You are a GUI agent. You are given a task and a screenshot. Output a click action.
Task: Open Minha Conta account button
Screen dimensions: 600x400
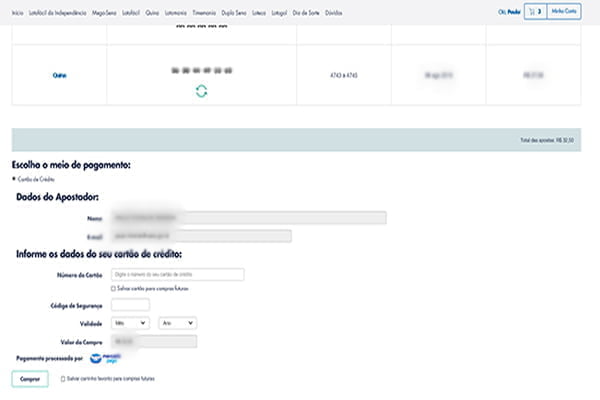point(565,12)
